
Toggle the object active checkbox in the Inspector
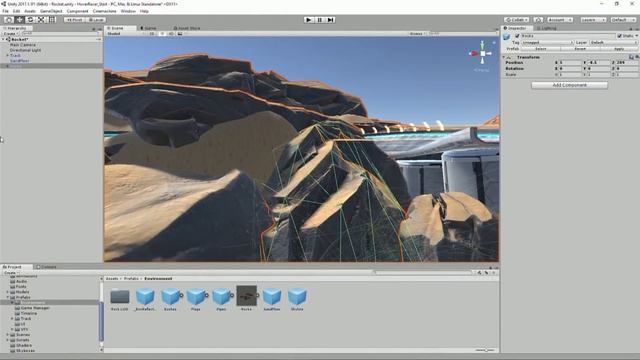pos(517,36)
